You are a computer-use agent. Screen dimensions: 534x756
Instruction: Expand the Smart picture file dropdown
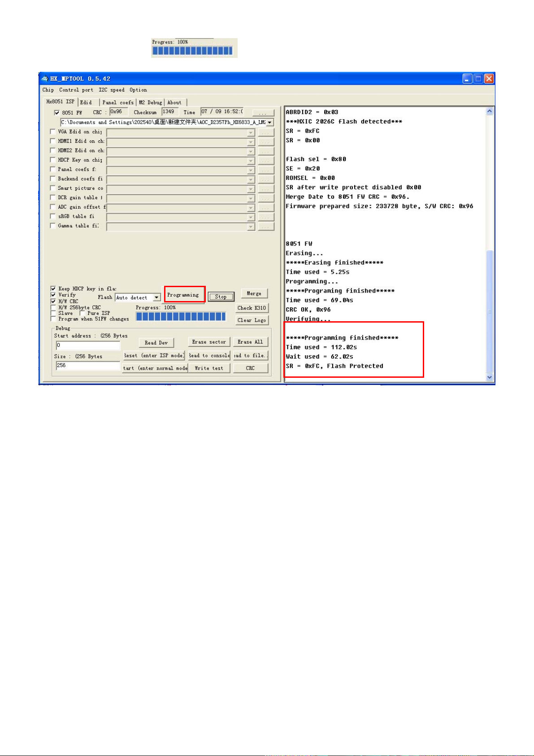251,189
